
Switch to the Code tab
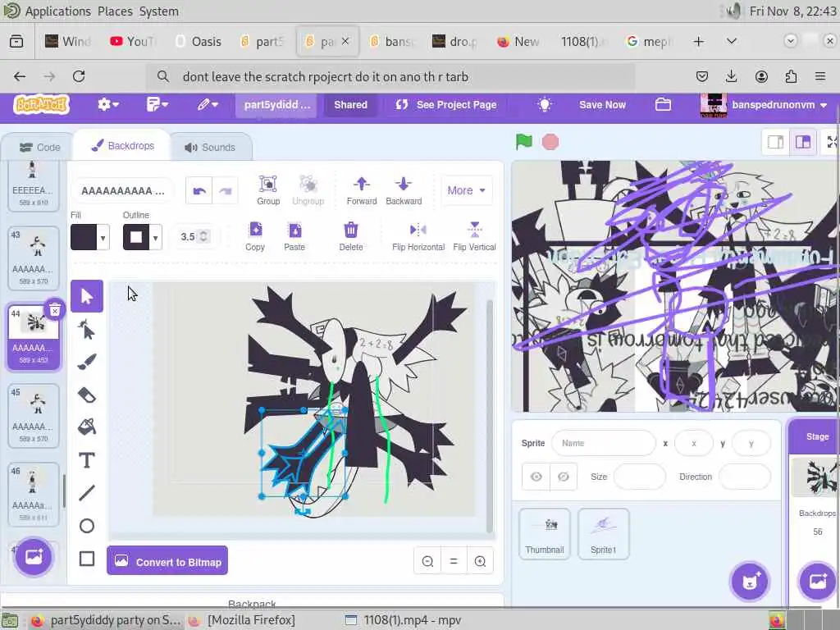point(39,147)
